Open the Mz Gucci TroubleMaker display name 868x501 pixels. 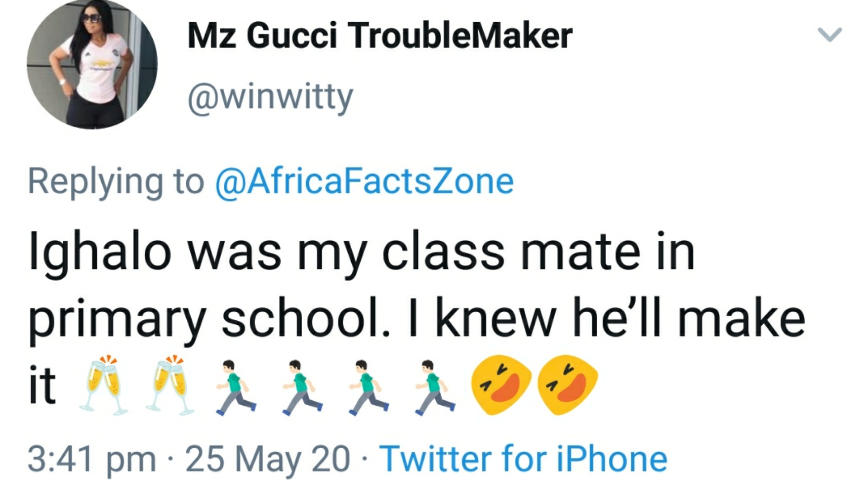pyautogui.click(x=380, y=36)
